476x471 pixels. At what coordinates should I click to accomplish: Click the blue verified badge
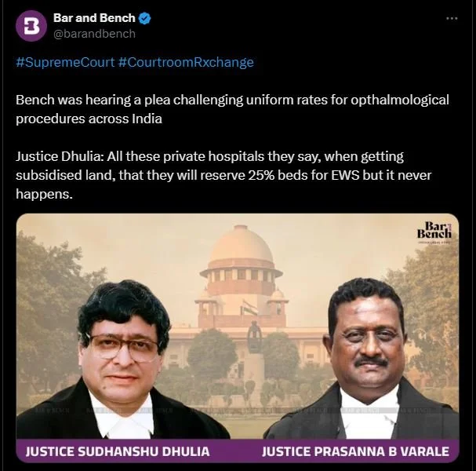pyautogui.click(x=144, y=19)
